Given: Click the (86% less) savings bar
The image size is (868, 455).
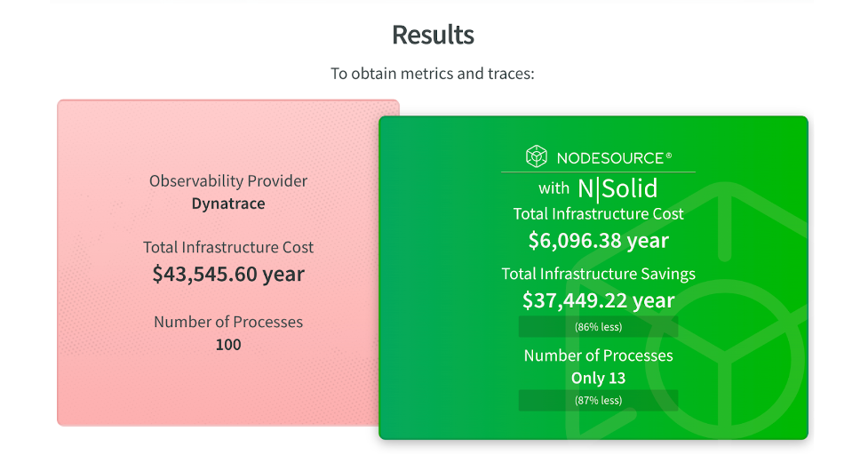Looking at the screenshot, I should 599,326.
